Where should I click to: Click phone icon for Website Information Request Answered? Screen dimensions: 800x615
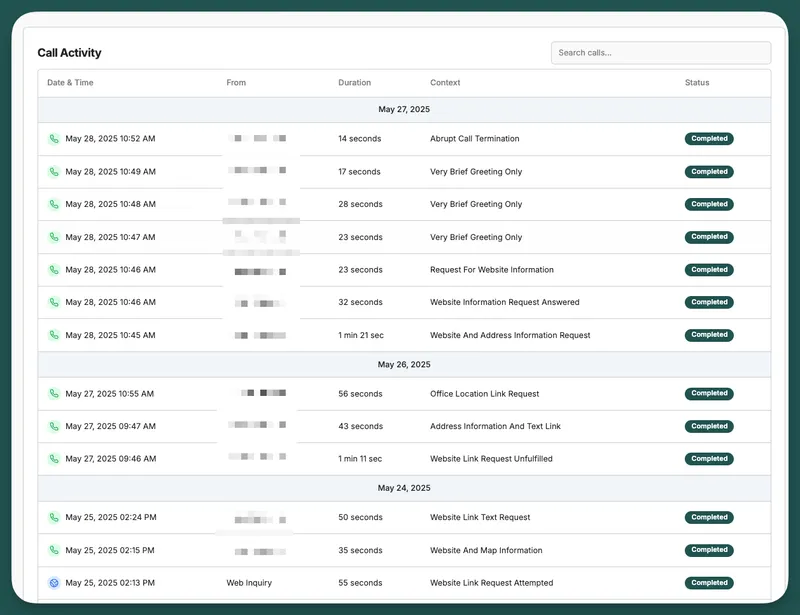click(x=54, y=302)
